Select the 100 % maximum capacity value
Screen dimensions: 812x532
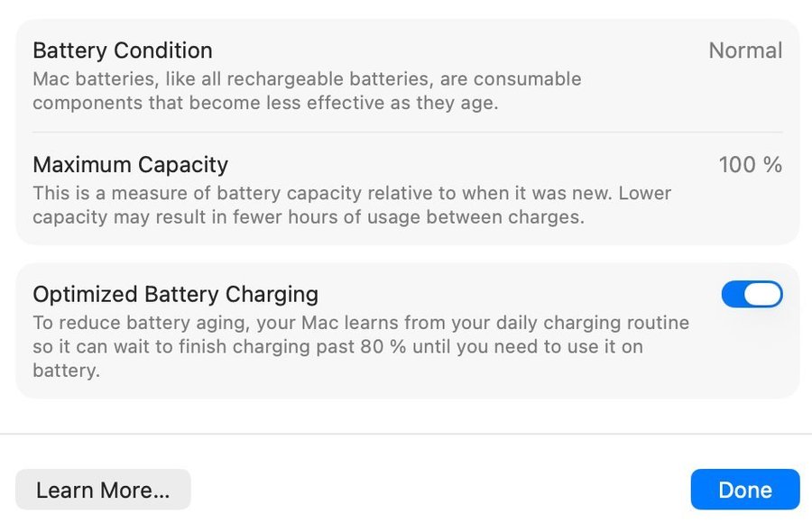750,165
